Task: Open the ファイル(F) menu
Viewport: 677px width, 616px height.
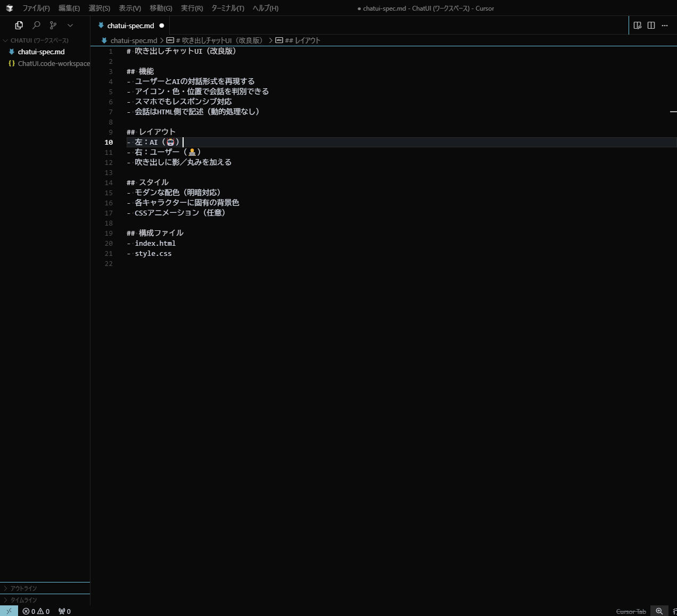Action: tap(36, 8)
